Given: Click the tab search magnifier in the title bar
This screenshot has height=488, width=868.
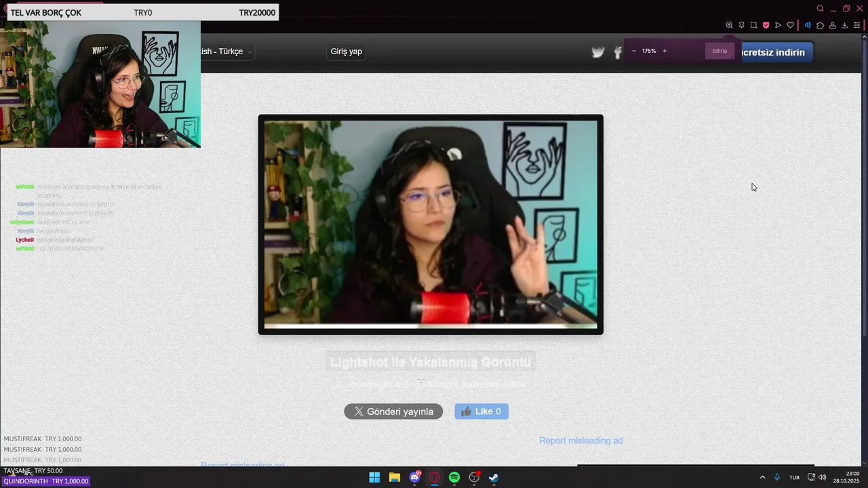Looking at the screenshot, I should (x=820, y=8).
